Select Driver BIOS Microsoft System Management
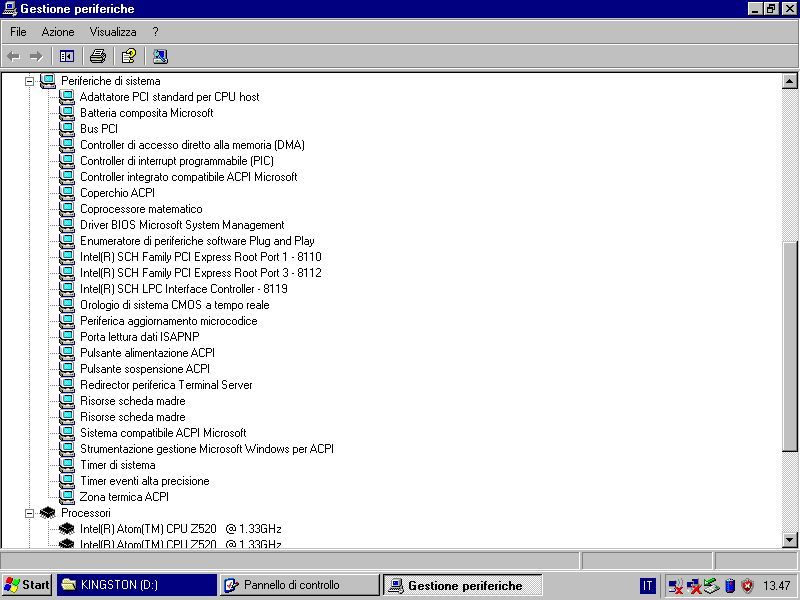The height and width of the screenshot is (600, 800). [182, 224]
